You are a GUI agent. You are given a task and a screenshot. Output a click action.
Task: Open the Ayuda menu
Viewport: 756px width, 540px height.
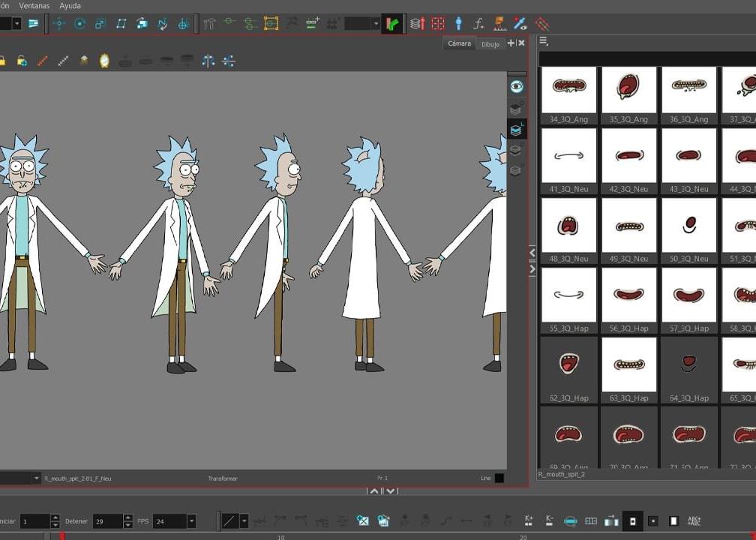click(70, 6)
